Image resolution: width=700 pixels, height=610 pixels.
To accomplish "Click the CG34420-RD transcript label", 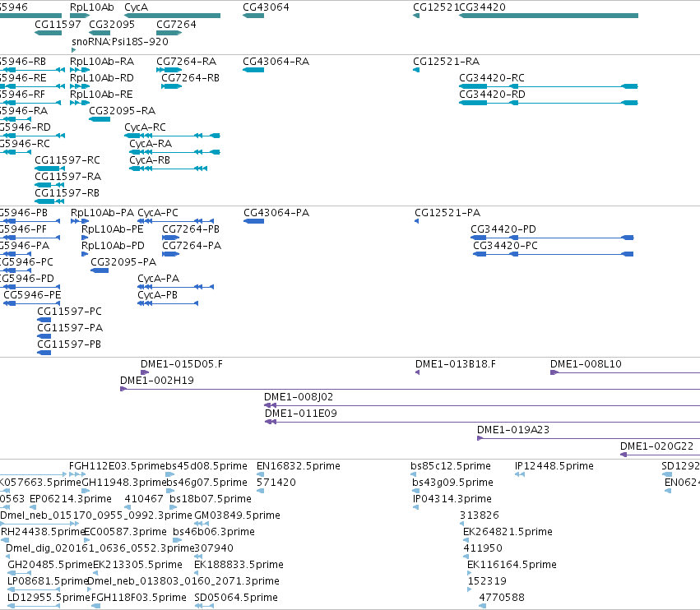I will pos(493,95).
